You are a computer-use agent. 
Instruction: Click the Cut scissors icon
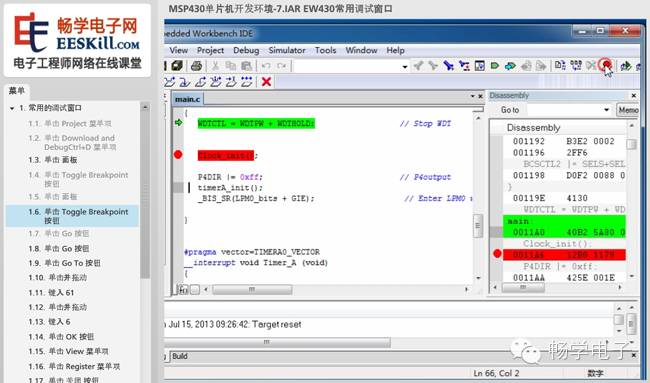coord(215,65)
